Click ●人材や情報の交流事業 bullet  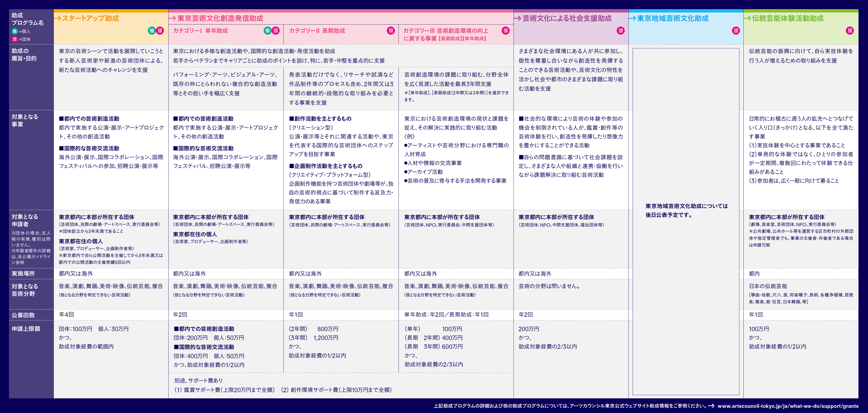point(433,163)
